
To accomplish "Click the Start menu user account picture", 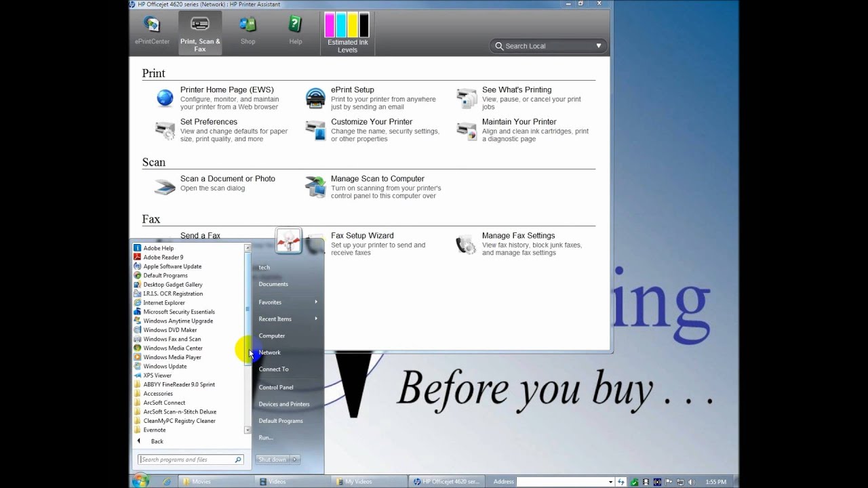I will (288, 241).
